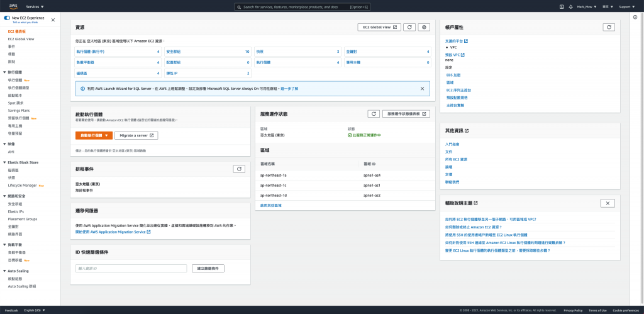Screen dimensions: 644x314
Task: Select EC2 儀表板 dashboard in the sidebar
Action: [x=17, y=31]
